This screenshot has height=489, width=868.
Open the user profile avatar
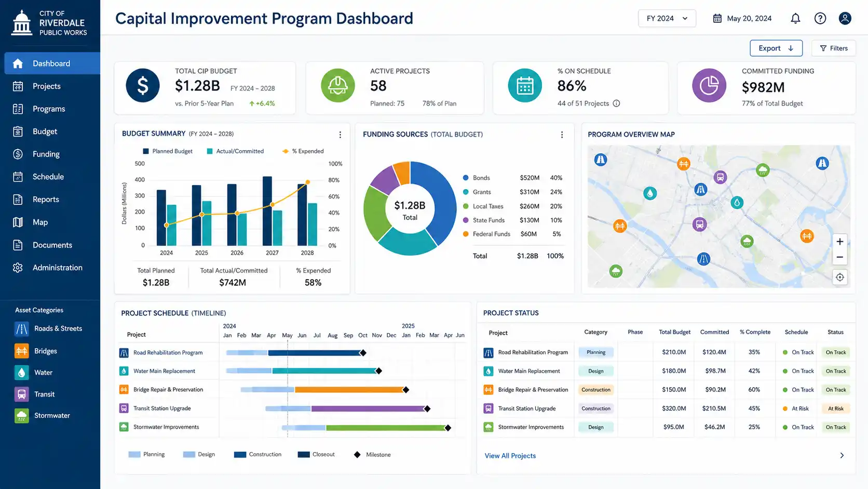click(845, 19)
